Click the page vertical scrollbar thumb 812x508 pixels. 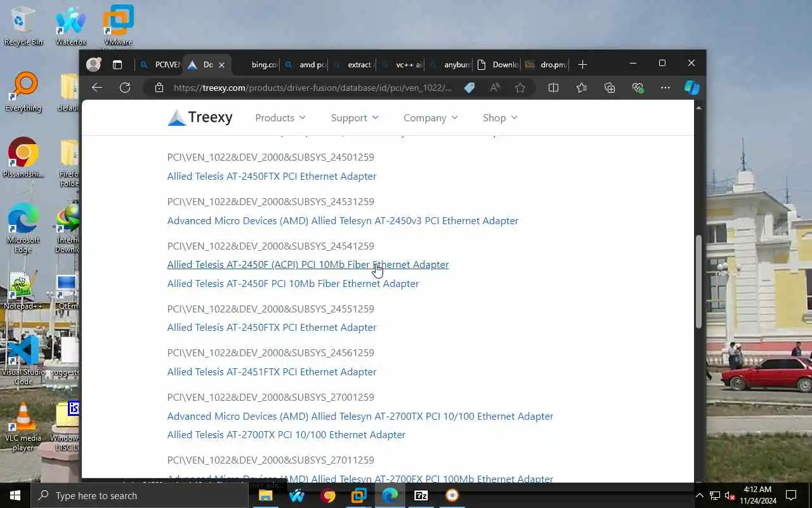coord(699,281)
